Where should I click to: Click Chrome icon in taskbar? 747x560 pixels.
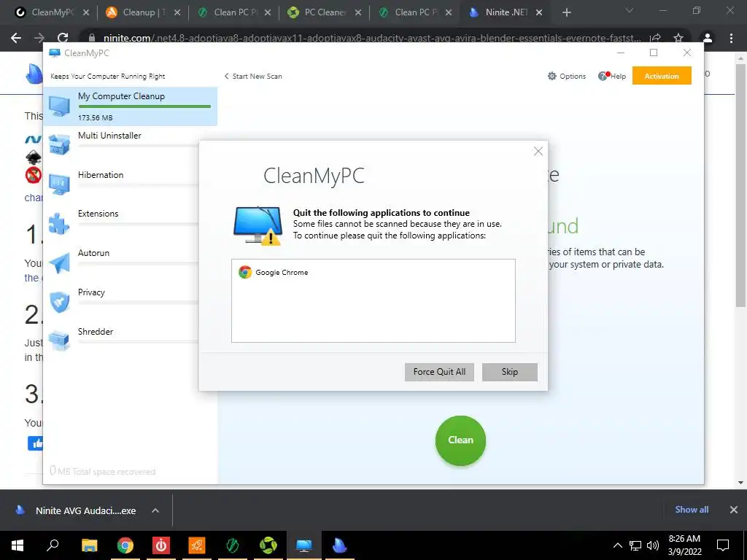pyautogui.click(x=125, y=545)
